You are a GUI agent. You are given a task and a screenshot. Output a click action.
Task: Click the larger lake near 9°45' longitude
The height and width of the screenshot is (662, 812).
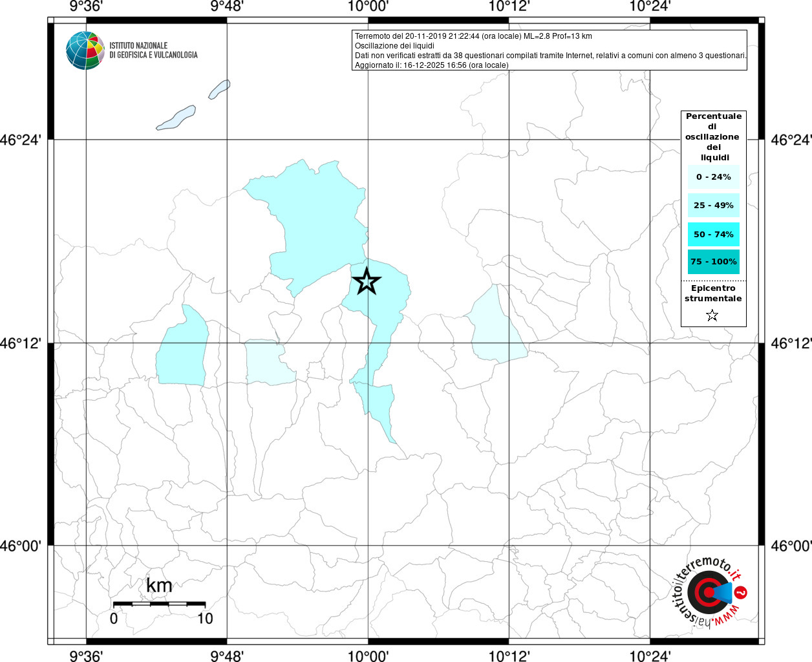tap(176, 118)
